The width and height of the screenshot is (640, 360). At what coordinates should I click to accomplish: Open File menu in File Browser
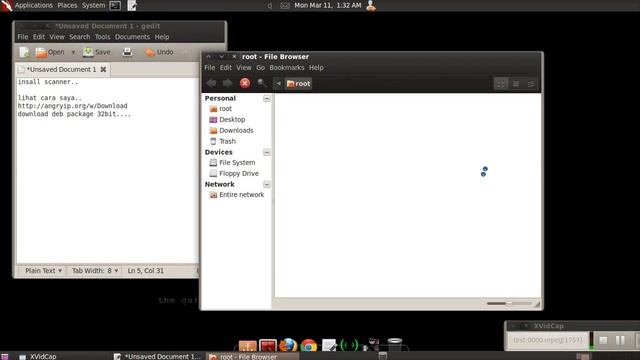210,68
